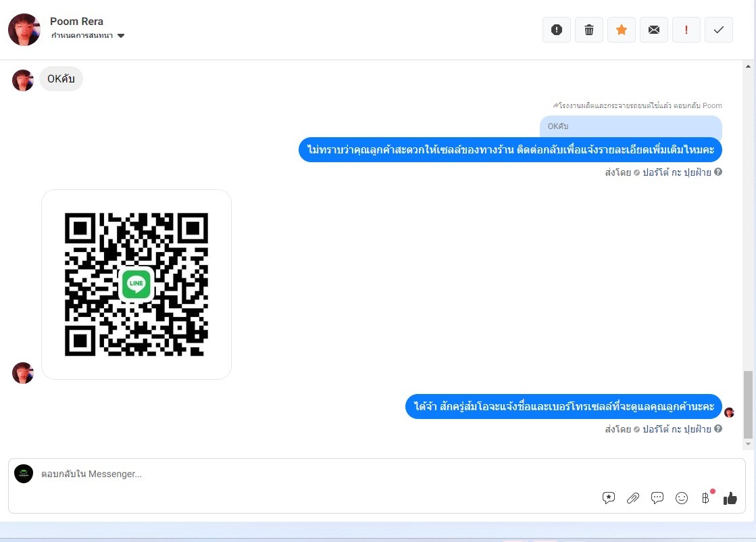Image resolution: width=756 pixels, height=542 pixels.
Task: Toggle the orange star follow-up icon
Action: point(621,30)
